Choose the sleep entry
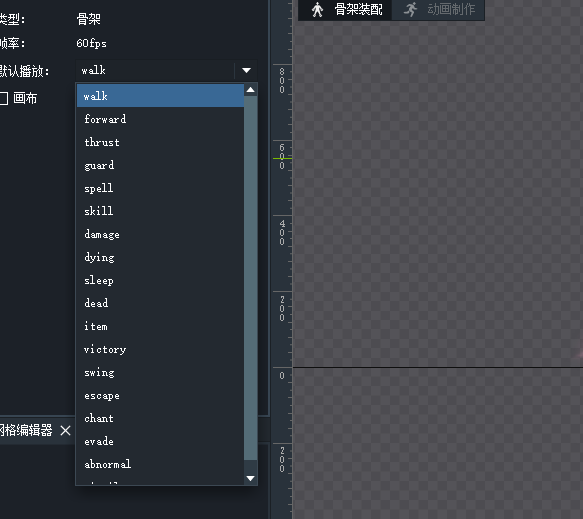The width and height of the screenshot is (583, 519). tap(160, 280)
